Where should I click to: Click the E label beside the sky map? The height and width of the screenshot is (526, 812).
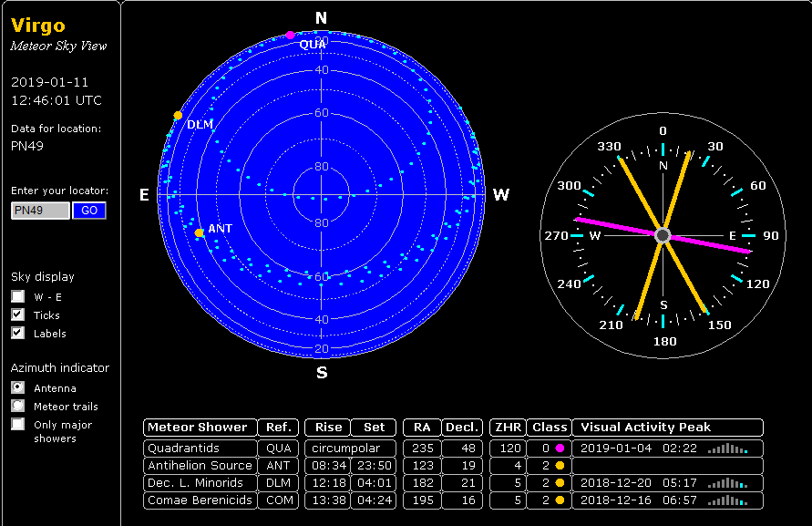pos(145,195)
